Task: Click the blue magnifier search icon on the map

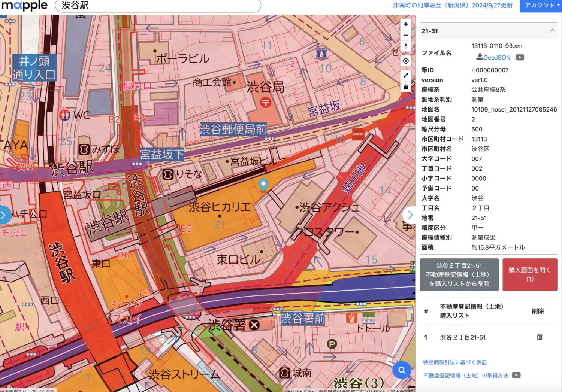Action: click(x=402, y=370)
